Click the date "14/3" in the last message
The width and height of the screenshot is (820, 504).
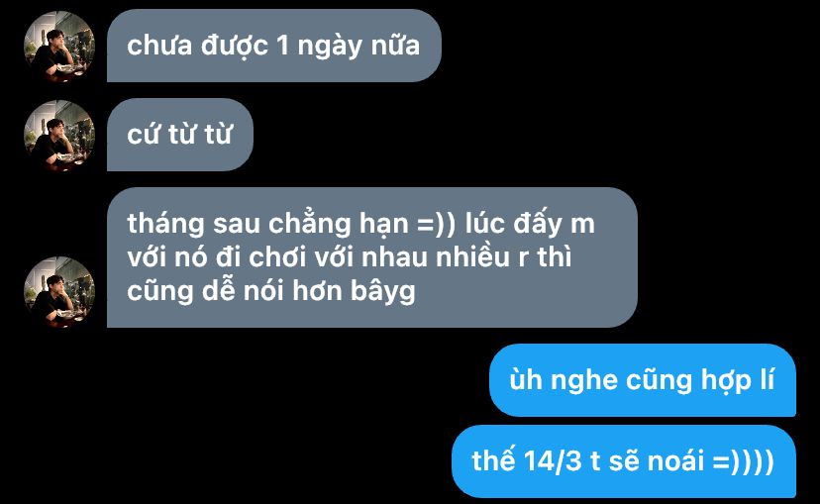(553, 461)
